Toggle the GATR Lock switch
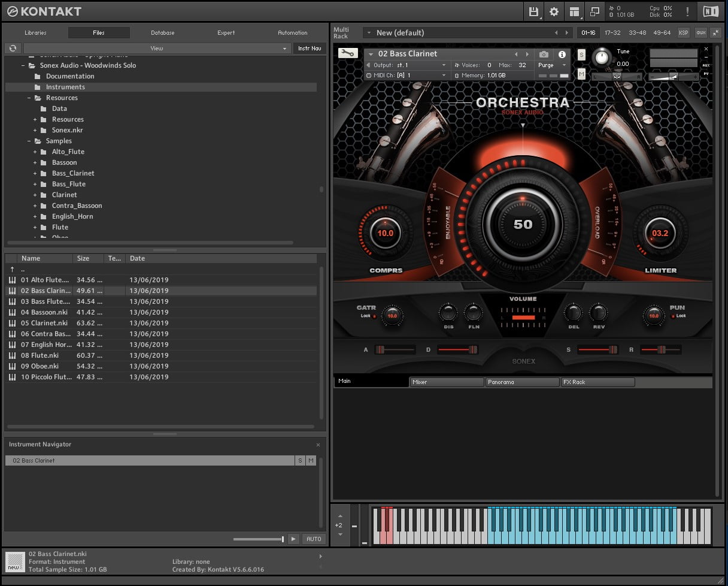The width and height of the screenshot is (728, 586). 374,316
